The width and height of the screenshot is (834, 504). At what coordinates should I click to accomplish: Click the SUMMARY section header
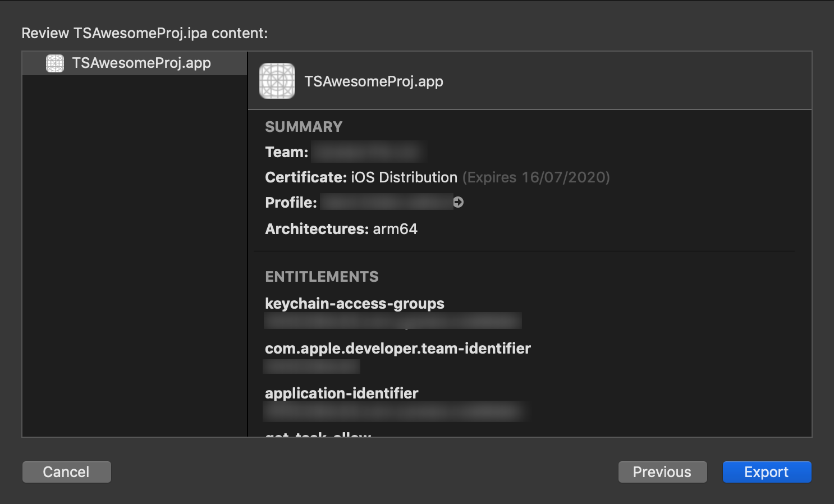[304, 126]
